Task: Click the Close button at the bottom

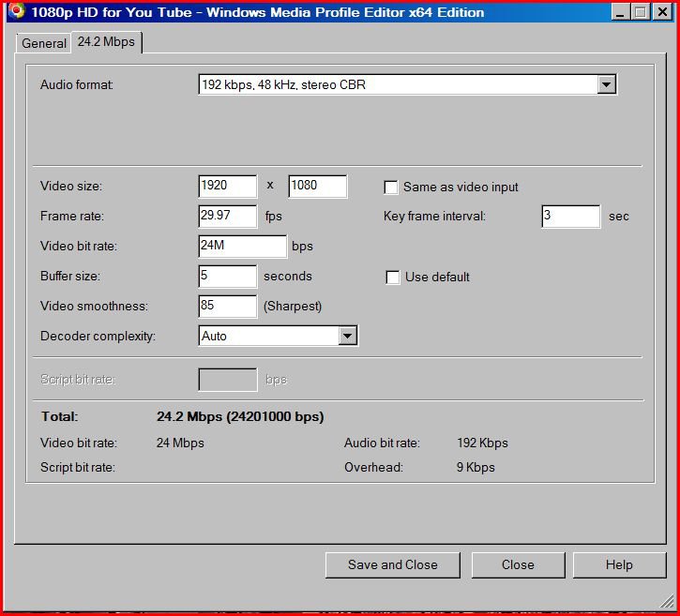Action: 517,564
